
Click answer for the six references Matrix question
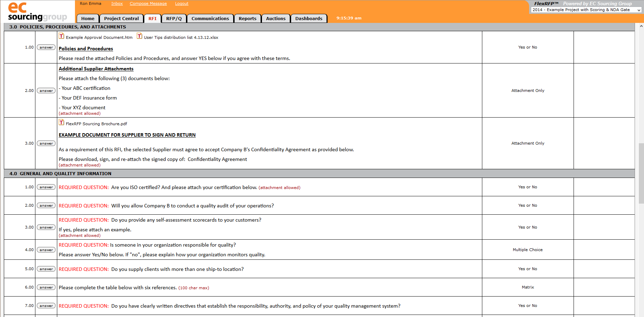coord(46,287)
